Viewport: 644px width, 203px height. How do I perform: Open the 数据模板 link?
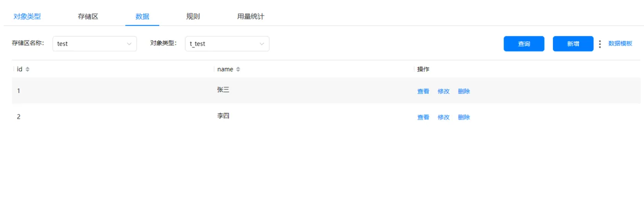pyautogui.click(x=621, y=44)
